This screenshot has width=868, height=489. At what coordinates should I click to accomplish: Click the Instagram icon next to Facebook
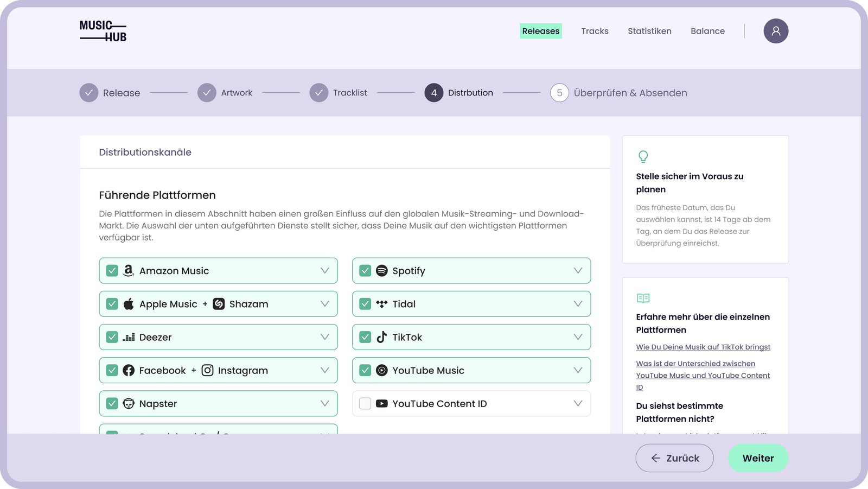[207, 370]
